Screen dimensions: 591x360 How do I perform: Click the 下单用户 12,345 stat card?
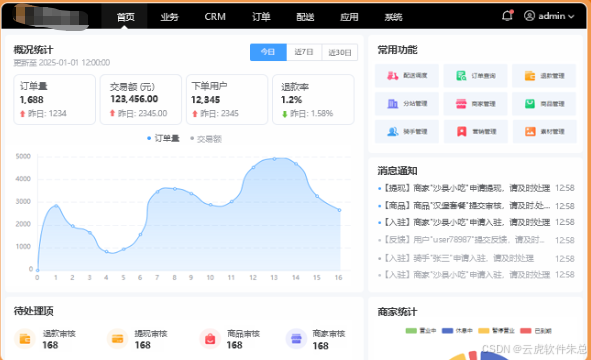click(x=227, y=100)
